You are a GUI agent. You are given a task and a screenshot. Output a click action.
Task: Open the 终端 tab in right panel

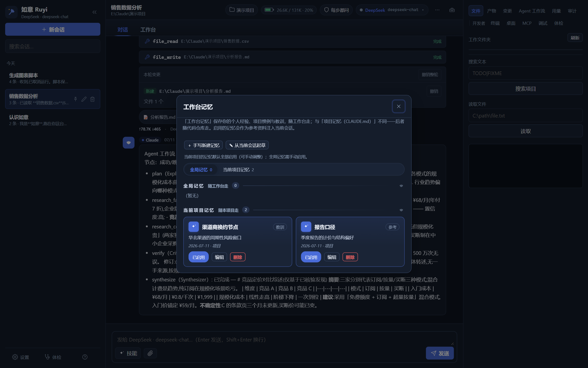click(x=495, y=23)
